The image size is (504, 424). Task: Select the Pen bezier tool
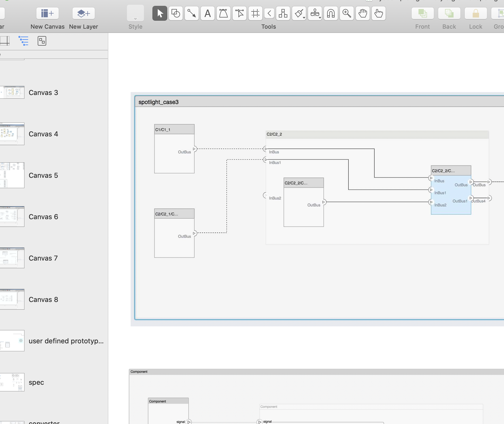(x=223, y=13)
